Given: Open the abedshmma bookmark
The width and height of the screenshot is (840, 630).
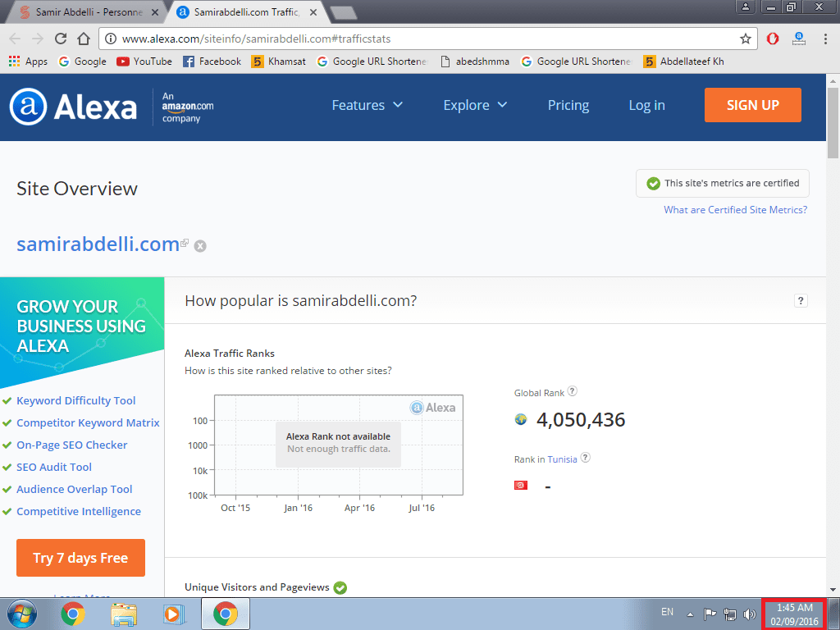Looking at the screenshot, I should pos(475,62).
